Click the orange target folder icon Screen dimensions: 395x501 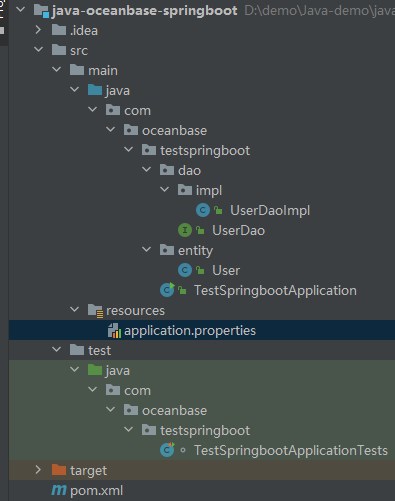click(x=59, y=470)
